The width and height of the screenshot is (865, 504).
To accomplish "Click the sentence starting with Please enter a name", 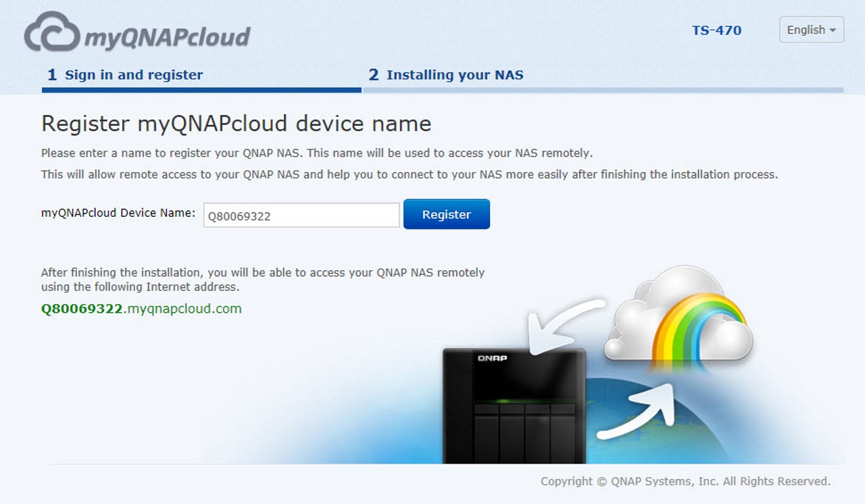I will tap(317, 153).
